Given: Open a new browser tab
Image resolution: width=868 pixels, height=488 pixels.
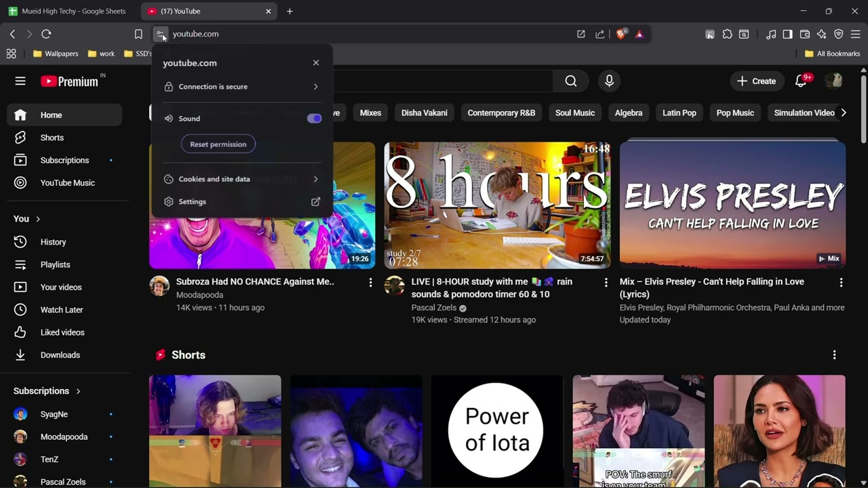Looking at the screenshot, I should click(x=290, y=11).
